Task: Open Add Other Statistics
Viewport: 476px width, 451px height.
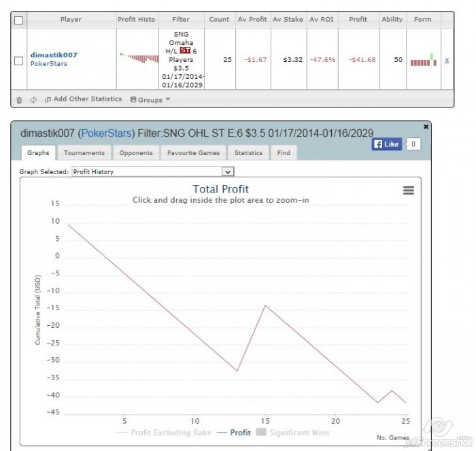Action: (x=83, y=99)
